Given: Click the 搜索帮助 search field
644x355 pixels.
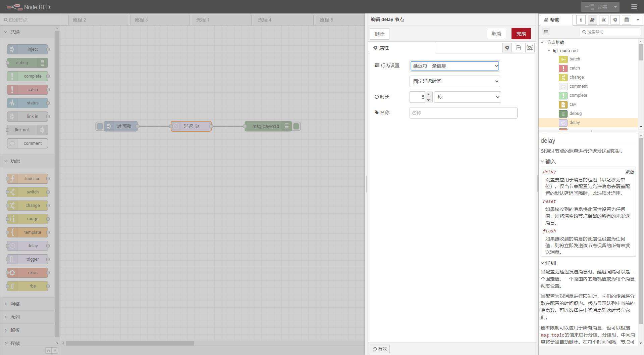Looking at the screenshot, I should coord(610,32).
